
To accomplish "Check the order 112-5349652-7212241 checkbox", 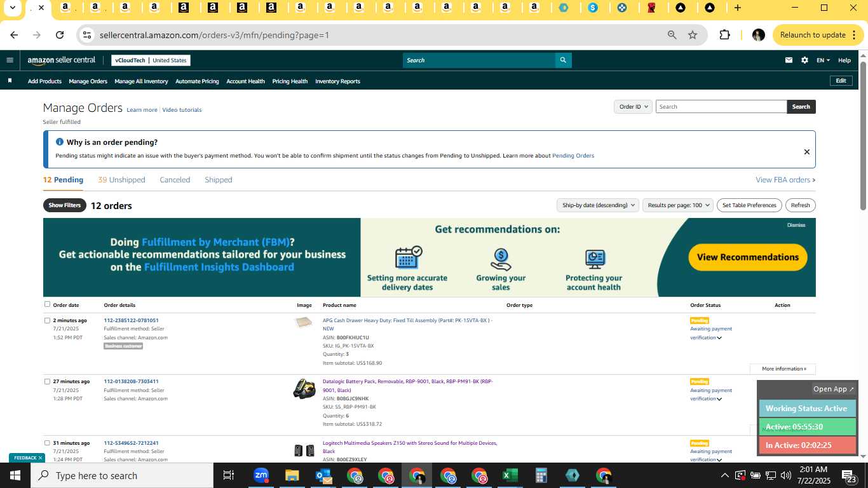I will (x=47, y=443).
